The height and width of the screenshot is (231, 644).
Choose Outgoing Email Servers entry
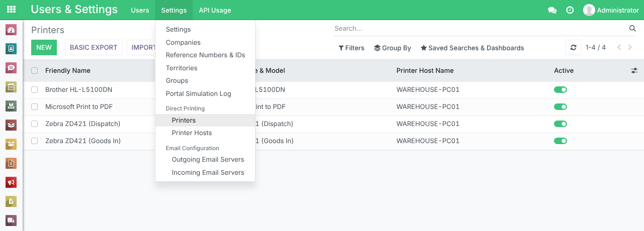click(205, 160)
